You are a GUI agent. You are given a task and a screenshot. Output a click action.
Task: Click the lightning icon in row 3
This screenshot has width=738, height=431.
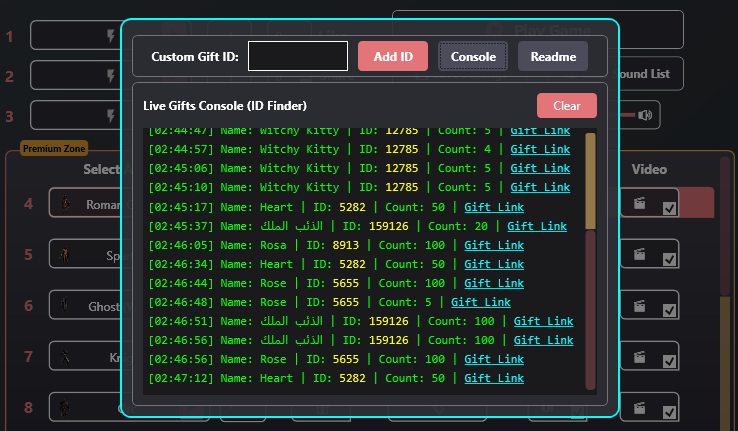(x=111, y=116)
